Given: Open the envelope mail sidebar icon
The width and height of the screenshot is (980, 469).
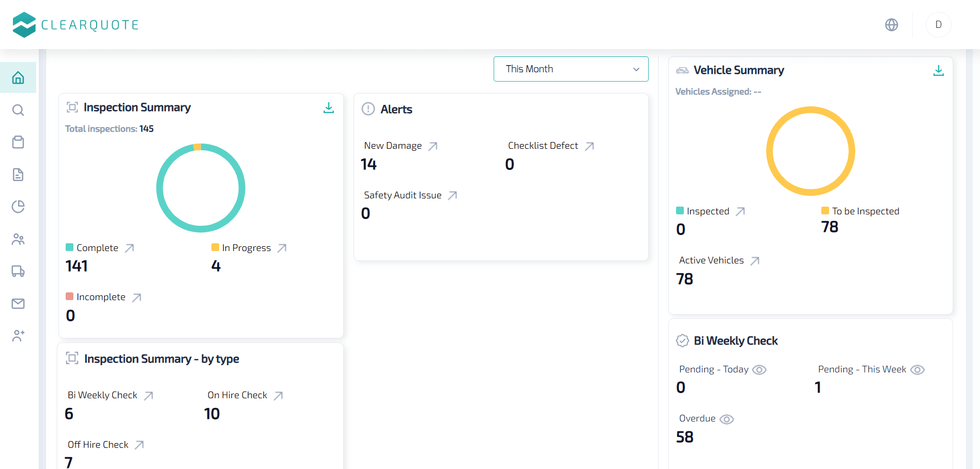Looking at the screenshot, I should [18, 304].
